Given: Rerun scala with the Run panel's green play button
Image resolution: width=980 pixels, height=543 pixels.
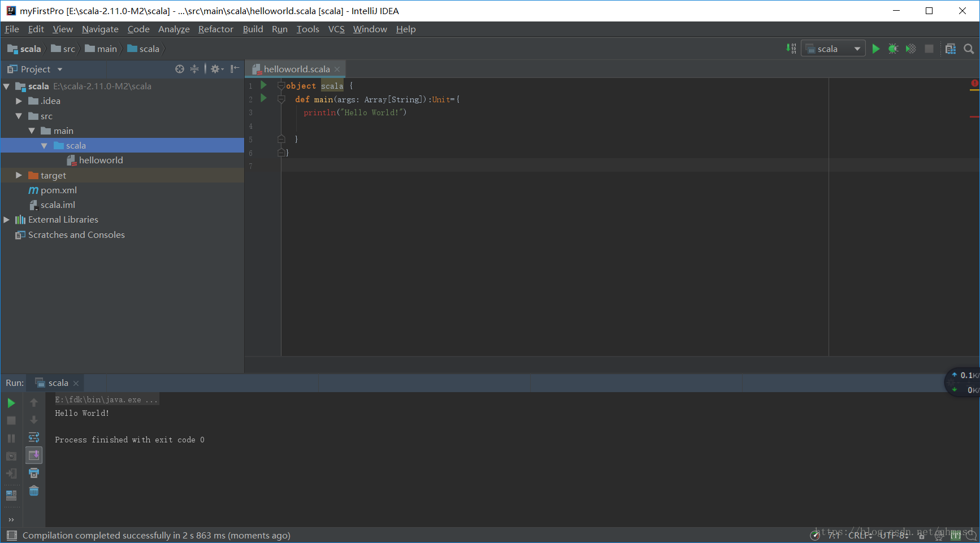Looking at the screenshot, I should 11,403.
